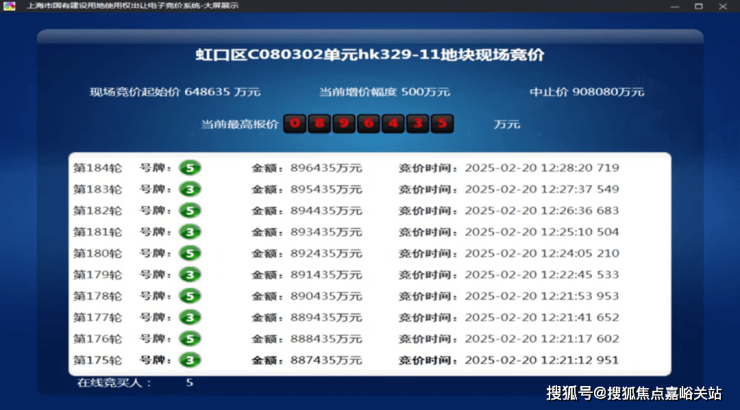
Task: Minimize the bidding display window
Action: point(675,6)
